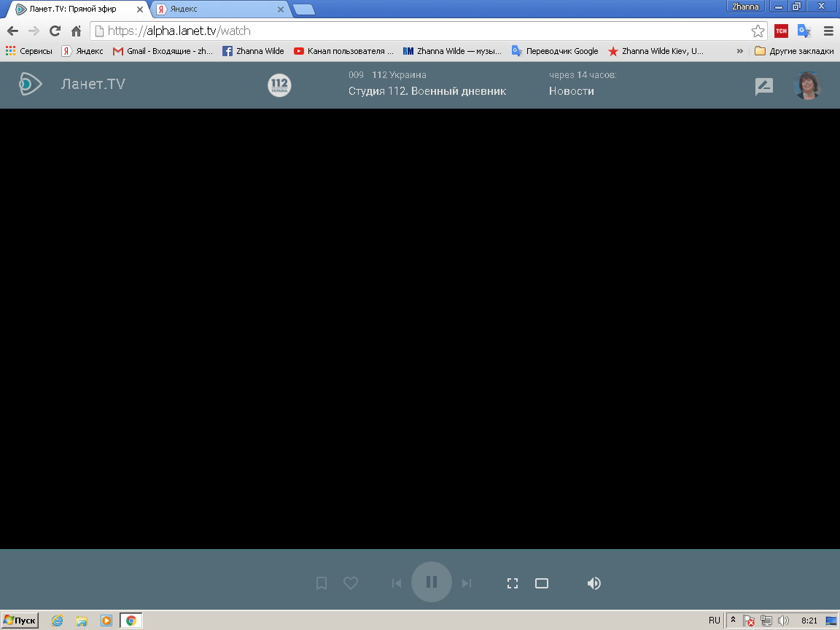This screenshot has height=630, width=840.
Task: Add channel to favorites with heart icon
Action: 351,583
